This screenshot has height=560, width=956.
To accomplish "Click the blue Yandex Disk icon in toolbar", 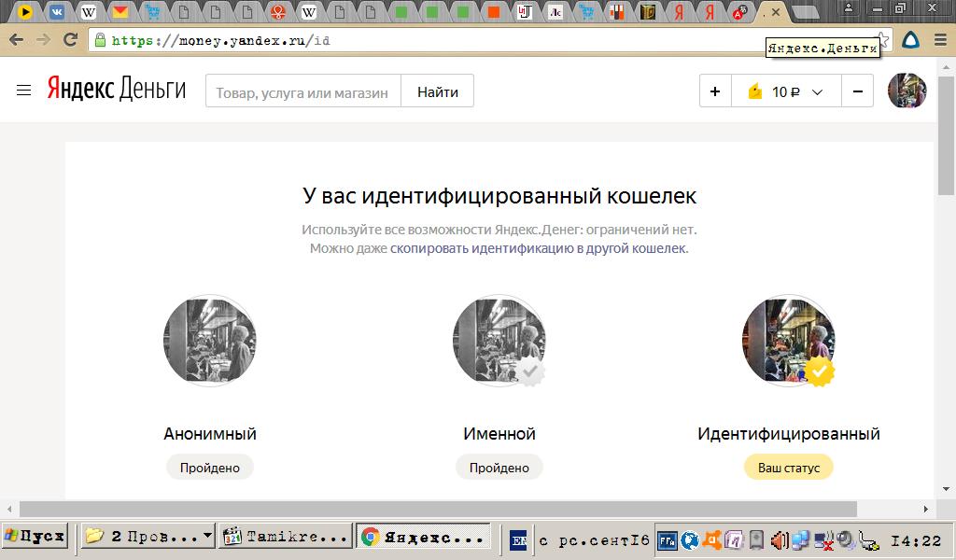I will pos(910,40).
